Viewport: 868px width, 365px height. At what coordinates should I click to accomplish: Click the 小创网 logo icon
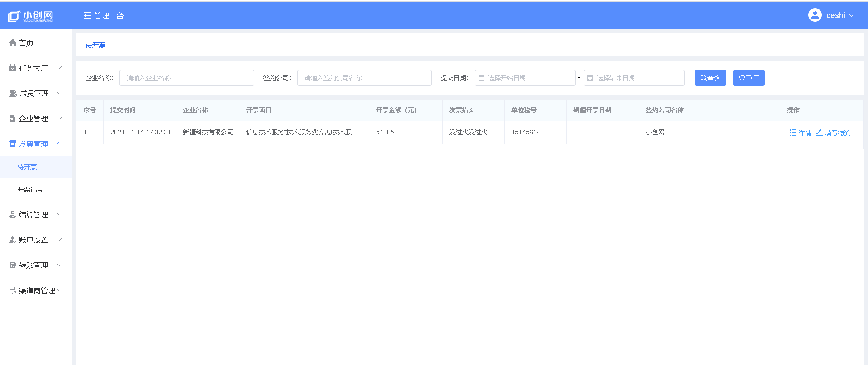14,16
